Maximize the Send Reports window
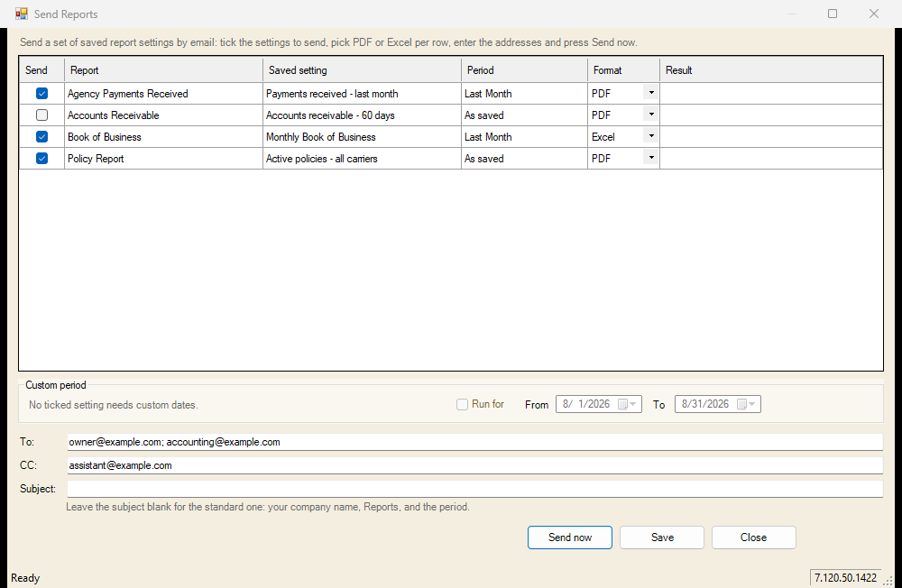Screen dimensions: 902x588 pyautogui.click(x=833, y=14)
